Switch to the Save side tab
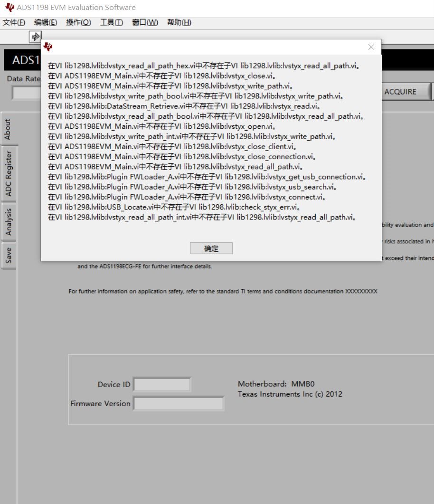The image size is (434, 504). point(8,256)
